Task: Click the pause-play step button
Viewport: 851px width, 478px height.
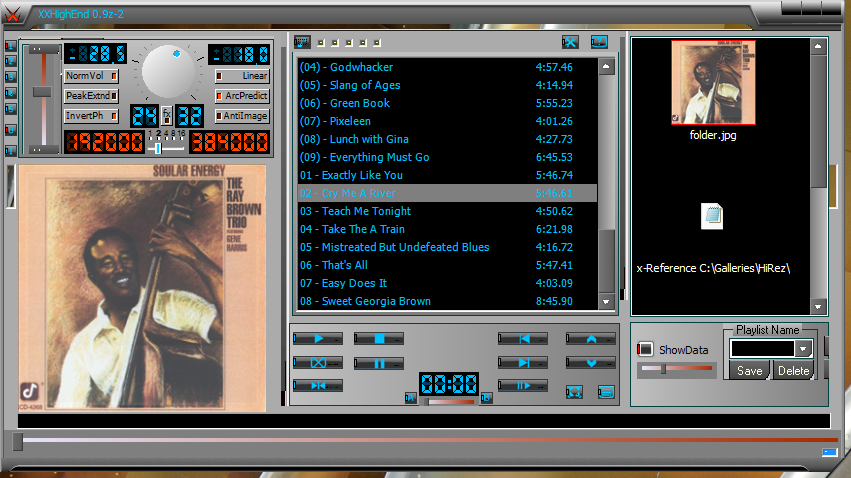Action: pyautogui.click(x=523, y=386)
